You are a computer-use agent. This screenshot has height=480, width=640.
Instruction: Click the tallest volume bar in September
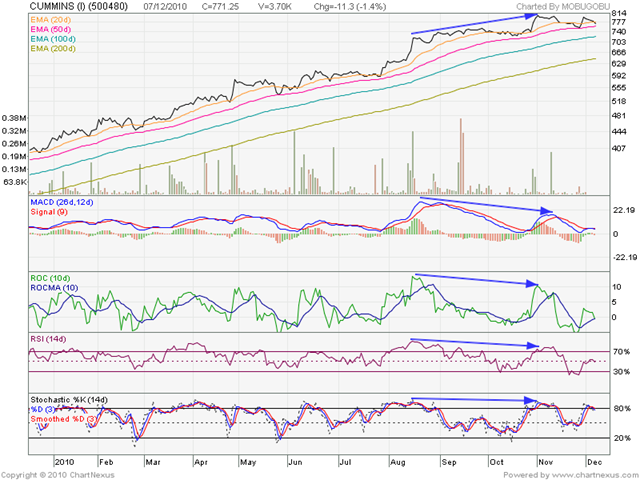461,156
